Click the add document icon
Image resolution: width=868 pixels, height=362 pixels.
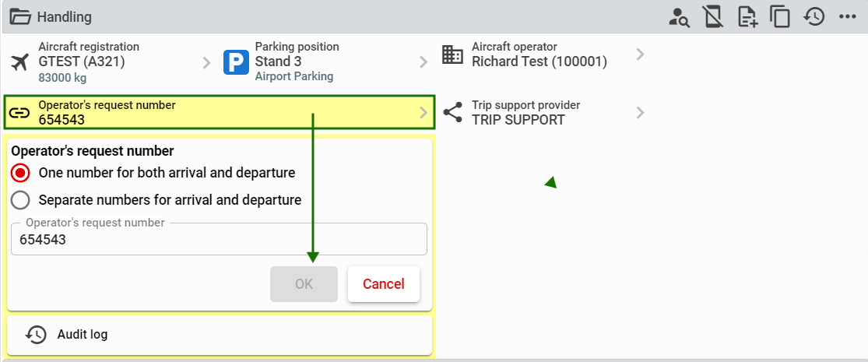pyautogui.click(x=748, y=16)
